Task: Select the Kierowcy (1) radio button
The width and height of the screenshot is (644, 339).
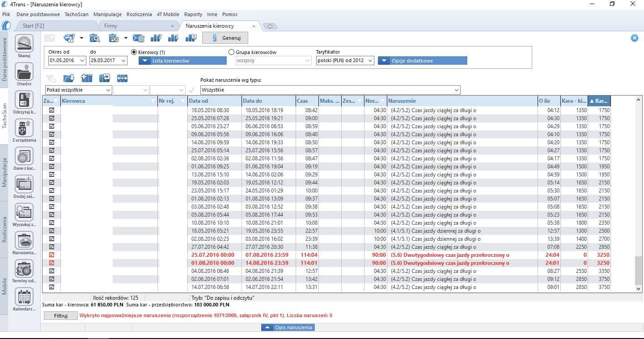Action: tap(134, 52)
